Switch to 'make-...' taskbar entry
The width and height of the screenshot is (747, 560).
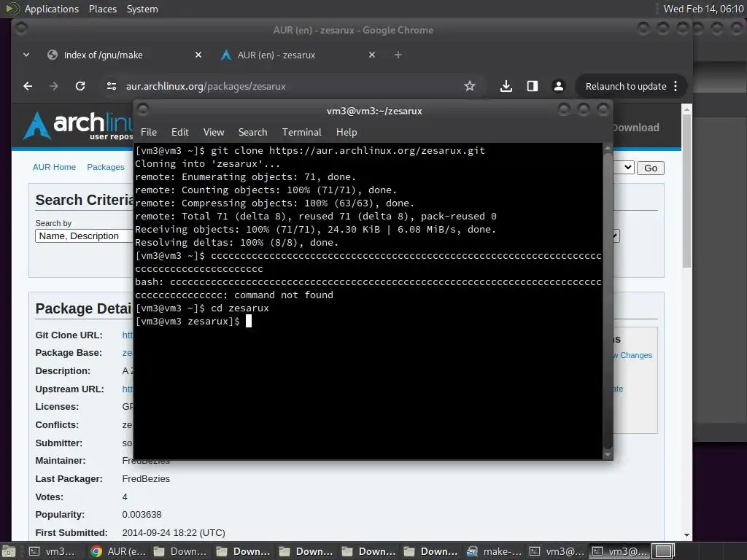tap(495, 551)
